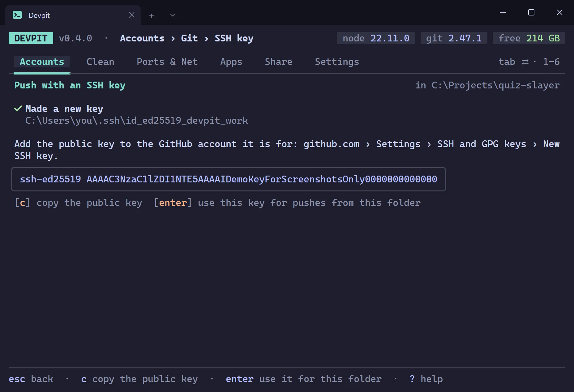Close the Devpit terminal tab
The height and width of the screenshot is (392, 574).
132,15
